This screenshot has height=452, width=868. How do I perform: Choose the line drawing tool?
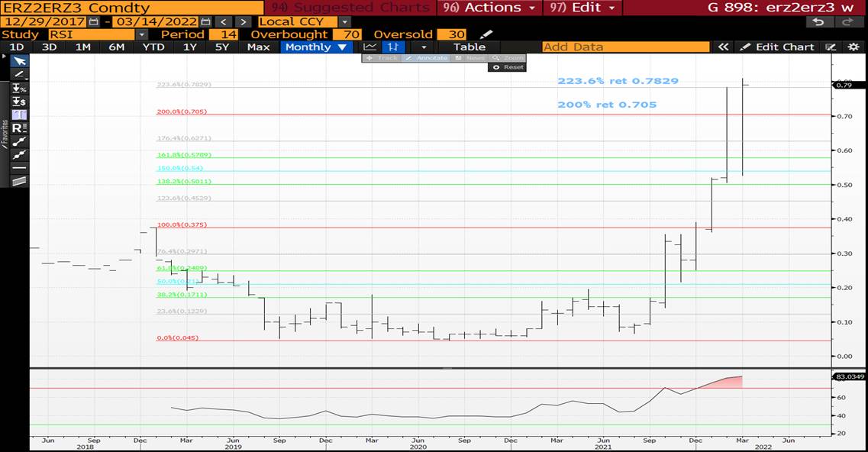click(x=19, y=74)
